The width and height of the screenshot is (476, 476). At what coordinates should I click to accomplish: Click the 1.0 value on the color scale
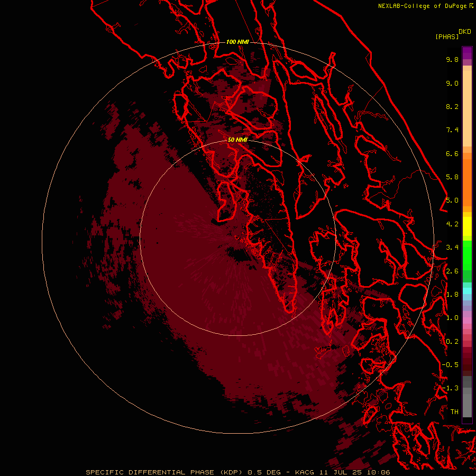452,318
